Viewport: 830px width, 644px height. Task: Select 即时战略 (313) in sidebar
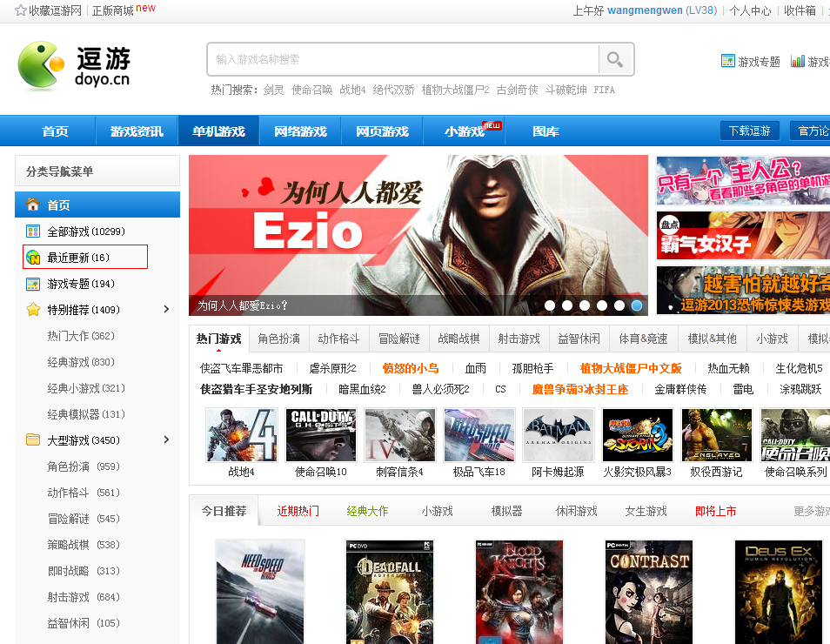[x=84, y=571]
